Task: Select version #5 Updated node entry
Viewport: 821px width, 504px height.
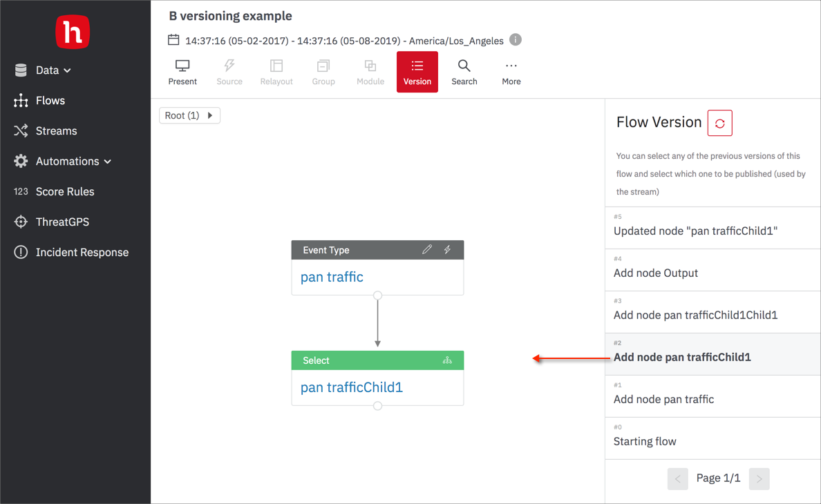Action: (713, 228)
